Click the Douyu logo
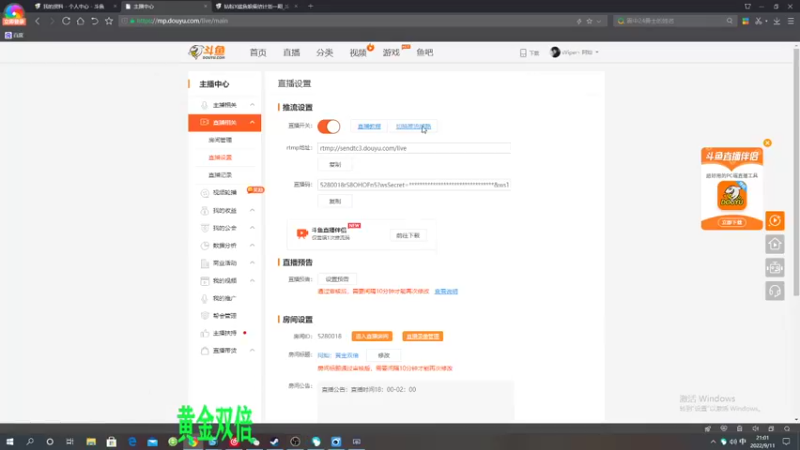The height and width of the screenshot is (450, 800). (207, 52)
